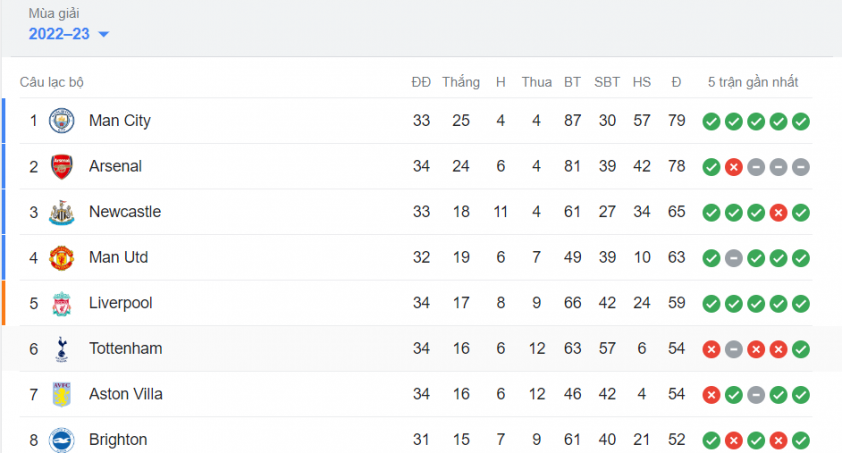Image resolution: width=842 pixels, height=453 pixels.
Task: Click the Brighton club crest
Action: [62, 440]
